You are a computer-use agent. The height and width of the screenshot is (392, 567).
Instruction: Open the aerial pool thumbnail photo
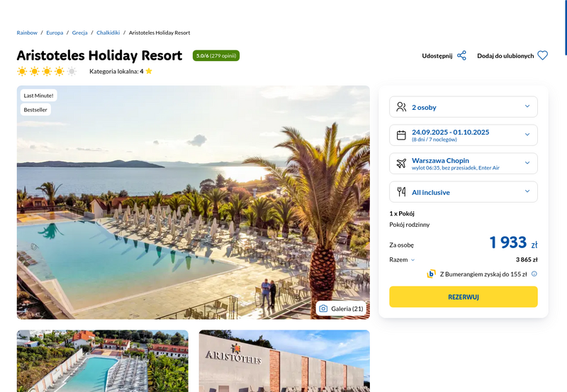click(103, 361)
